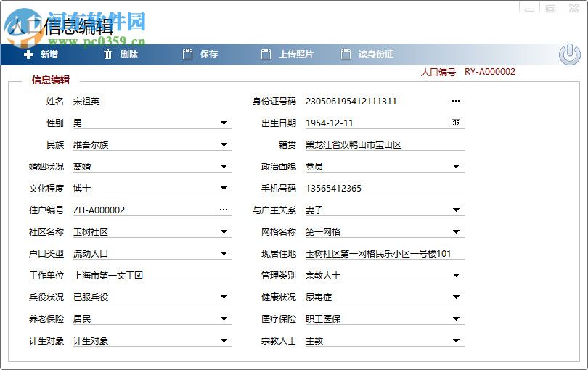Click the 流动人口 household type value

[x=91, y=253]
